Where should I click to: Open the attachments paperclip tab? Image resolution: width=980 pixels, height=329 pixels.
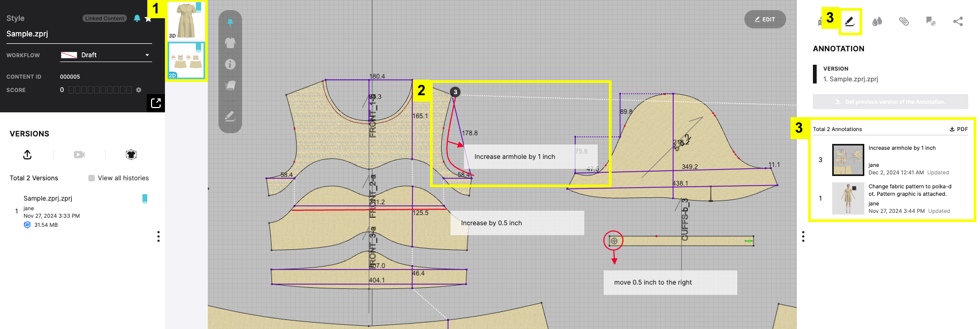point(904,21)
